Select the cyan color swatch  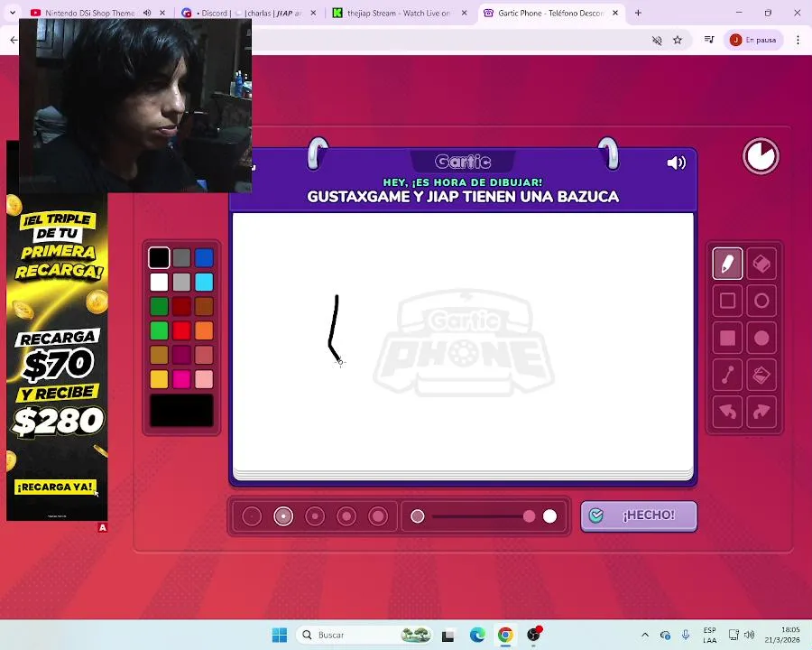(204, 282)
